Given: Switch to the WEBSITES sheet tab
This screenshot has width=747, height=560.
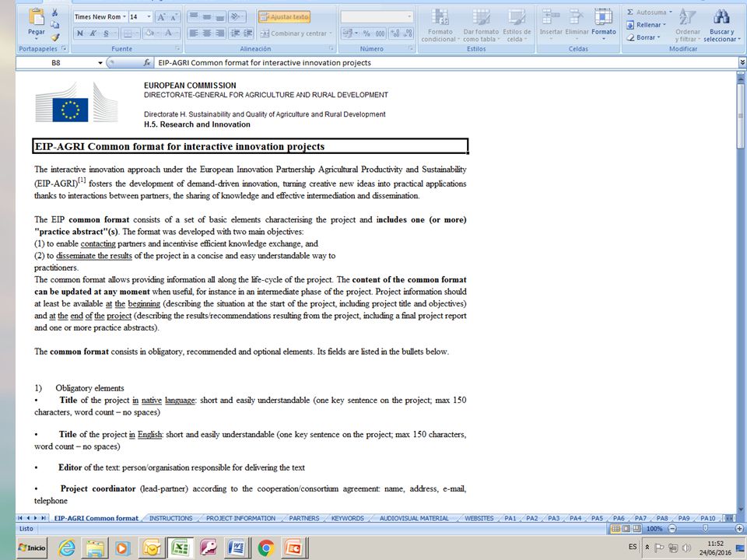Looking at the screenshot, I should 479,518.
